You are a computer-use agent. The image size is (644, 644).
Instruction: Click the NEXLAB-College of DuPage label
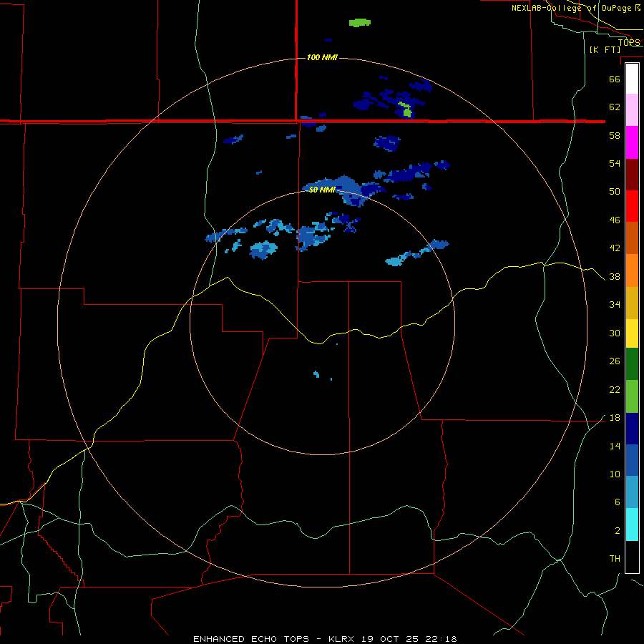pyautogui.click(x=576, y=8)
